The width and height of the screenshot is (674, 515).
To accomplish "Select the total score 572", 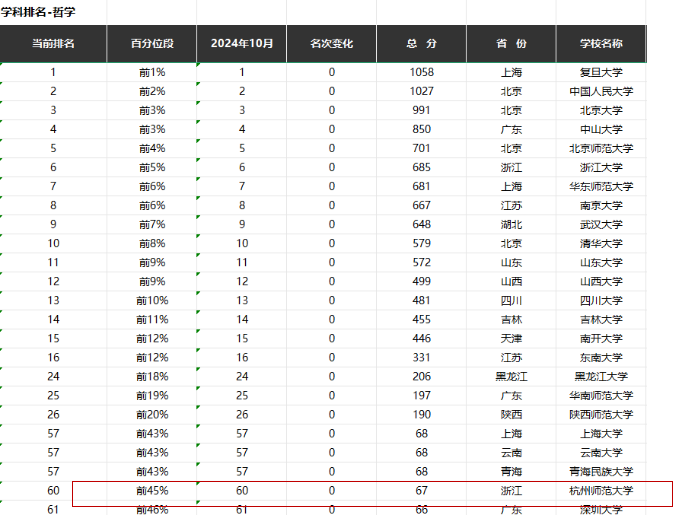I will [421, 262].
